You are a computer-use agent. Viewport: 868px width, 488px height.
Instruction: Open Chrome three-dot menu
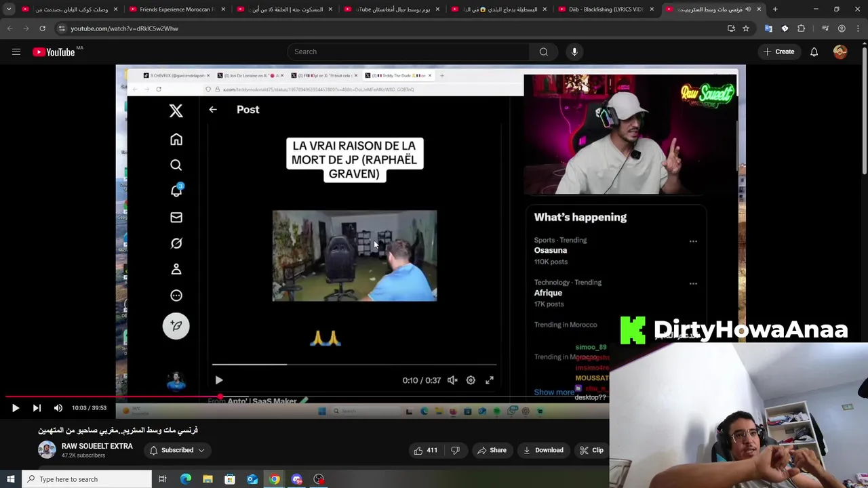859,28
